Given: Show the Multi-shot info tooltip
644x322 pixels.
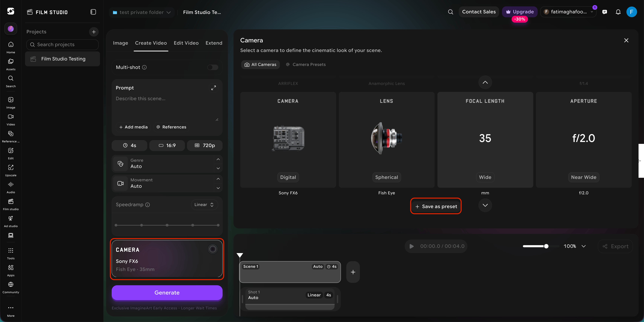Looking at the screenshot, I should pyautogui.click(x=144, y=67).
